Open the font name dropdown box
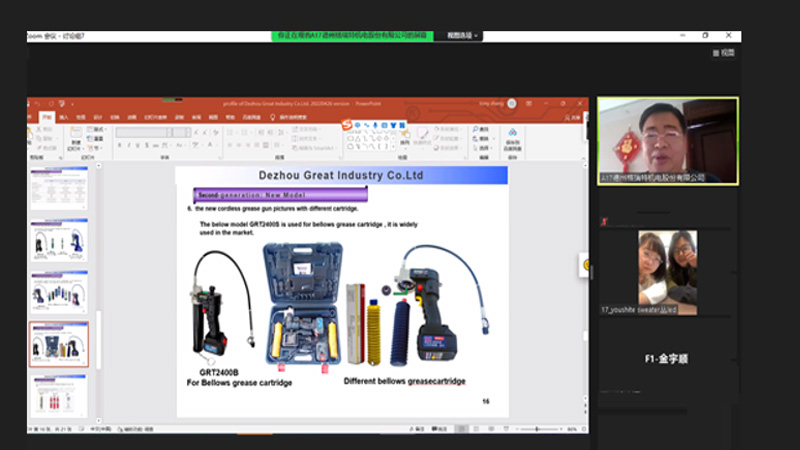The width and height of the screenshot is (800, 450). pos(144,133)
